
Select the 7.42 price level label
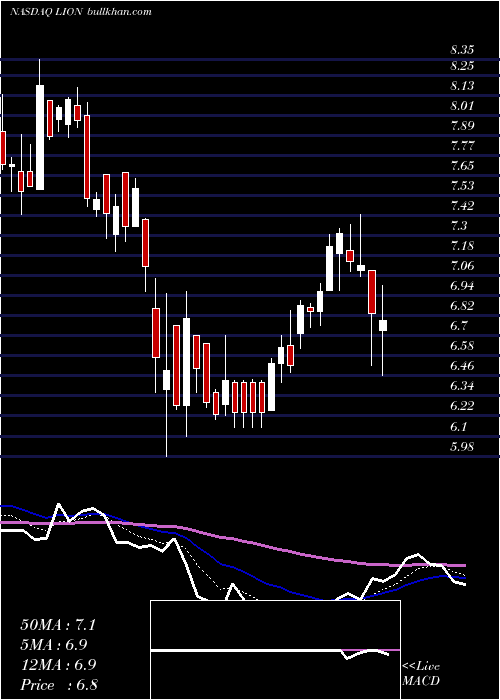tap(462, 206)
